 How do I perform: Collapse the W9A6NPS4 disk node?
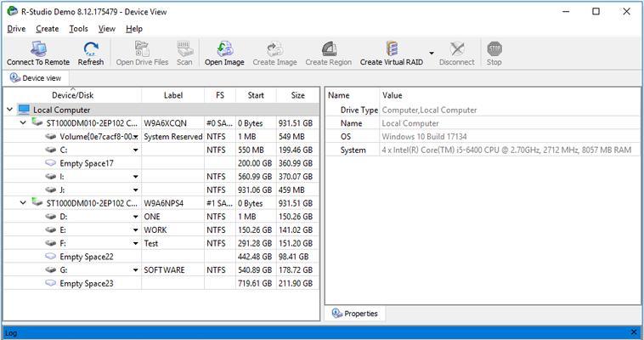click(24, 203)
